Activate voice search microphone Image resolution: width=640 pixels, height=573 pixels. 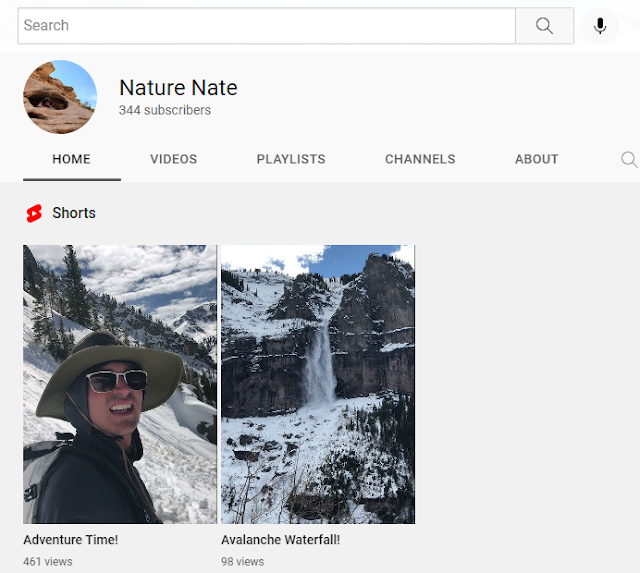[x=600, y=26]
